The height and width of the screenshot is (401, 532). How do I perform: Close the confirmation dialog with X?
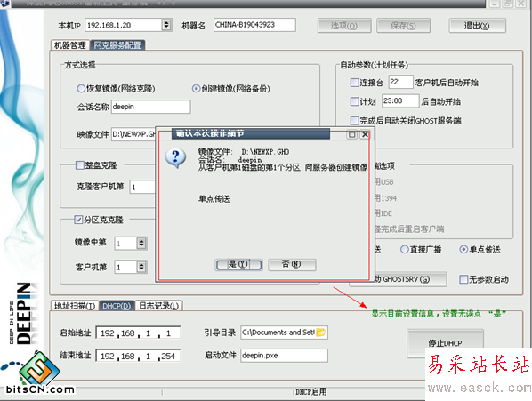pyautogui.click(x=365, y=134)
